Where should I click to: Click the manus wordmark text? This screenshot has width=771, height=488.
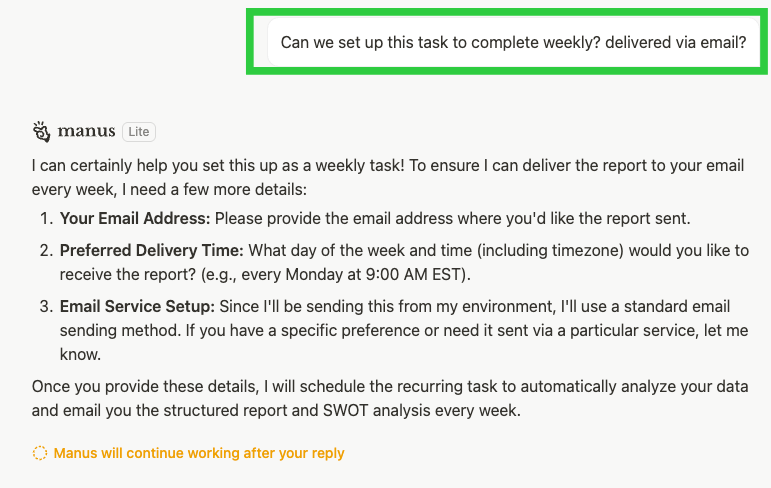pos(86,132)
